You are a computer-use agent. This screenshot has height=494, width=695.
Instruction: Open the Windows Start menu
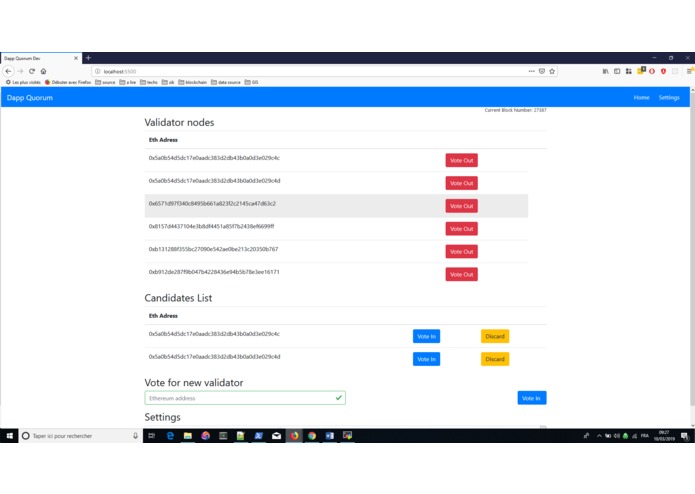(9, 436)
